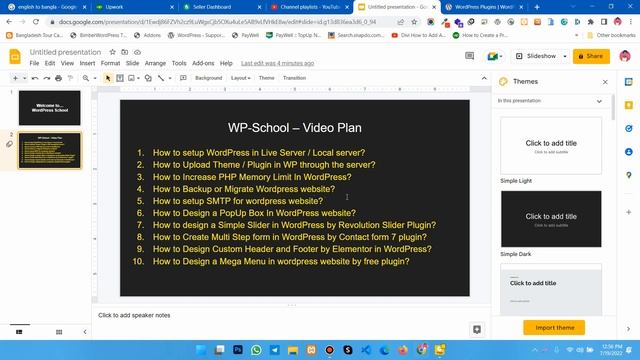
Task: Open Google Keep side panel icon
Action: (629, 105)
